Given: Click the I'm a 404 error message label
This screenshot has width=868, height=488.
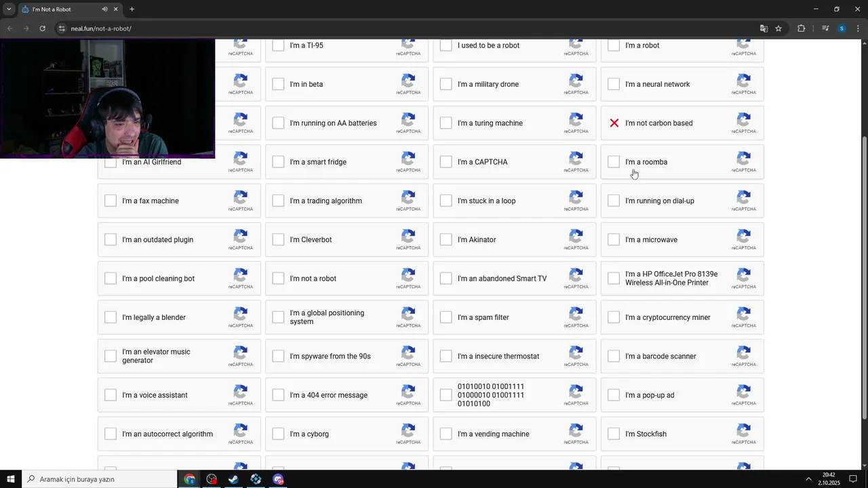Looking at the screenshot, I should 329,395.
